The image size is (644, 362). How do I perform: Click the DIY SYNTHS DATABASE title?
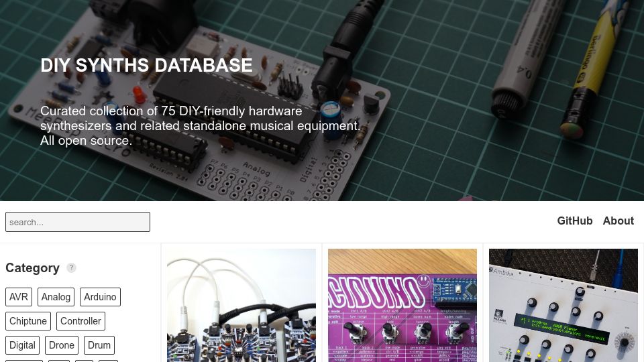pos(146,65)
